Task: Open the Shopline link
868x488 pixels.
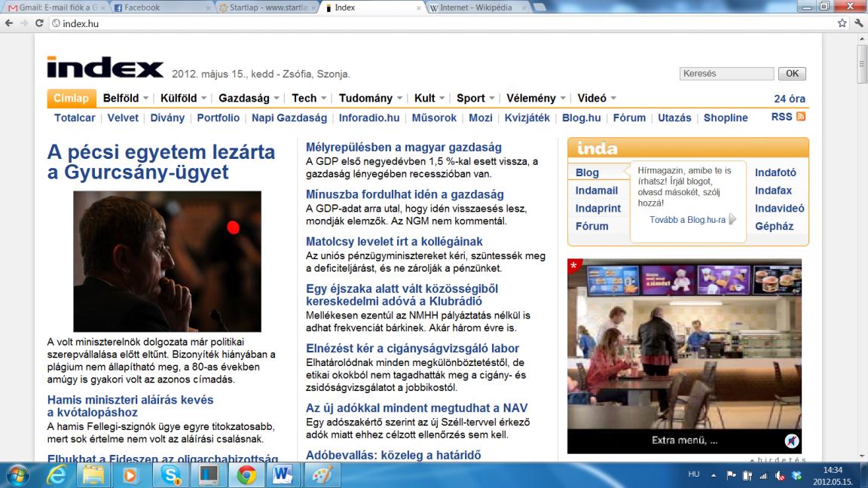Action: [x=726, y=117]
